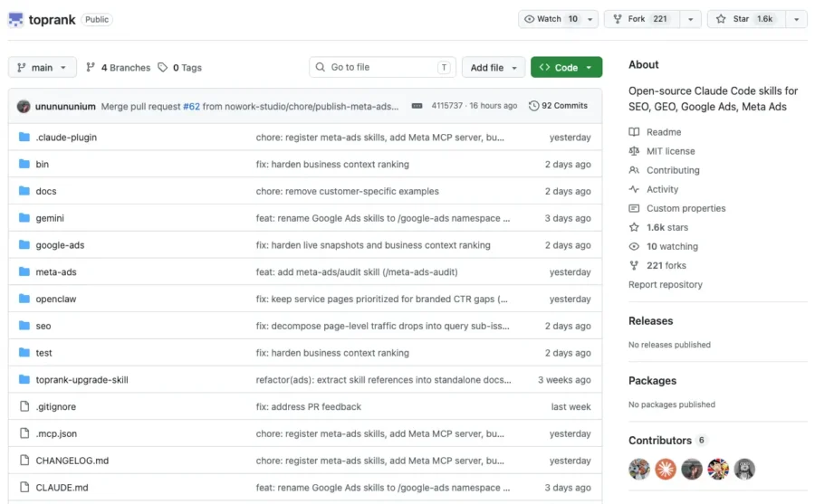This screenshot has width=815, height=504.
Task: Expand commit message ellipsis icon
Action: [x=417, y=106]
